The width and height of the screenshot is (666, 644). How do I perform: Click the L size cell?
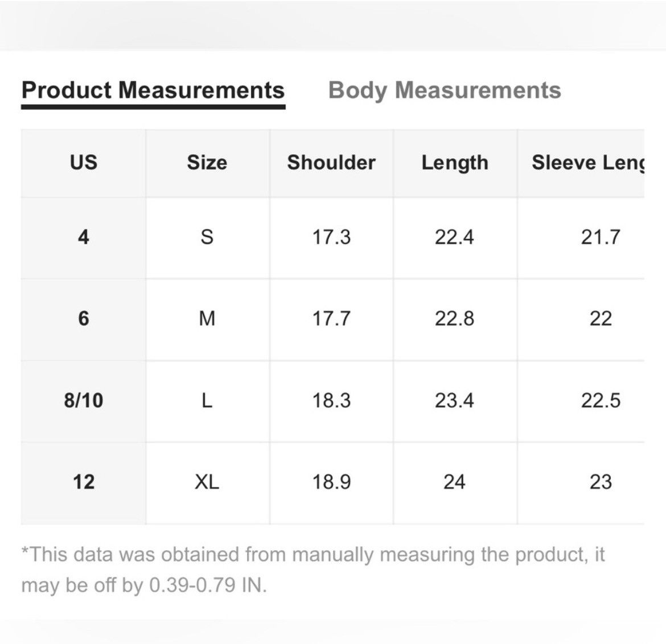[207, 401]
